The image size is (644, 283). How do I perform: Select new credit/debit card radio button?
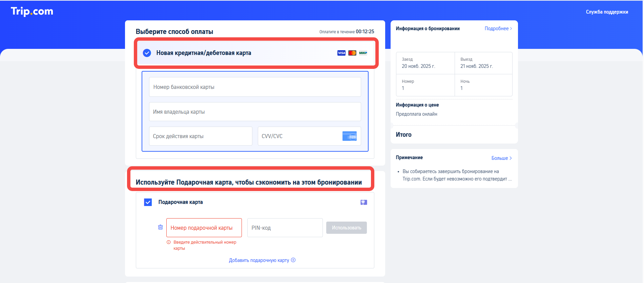coord(147,53)
